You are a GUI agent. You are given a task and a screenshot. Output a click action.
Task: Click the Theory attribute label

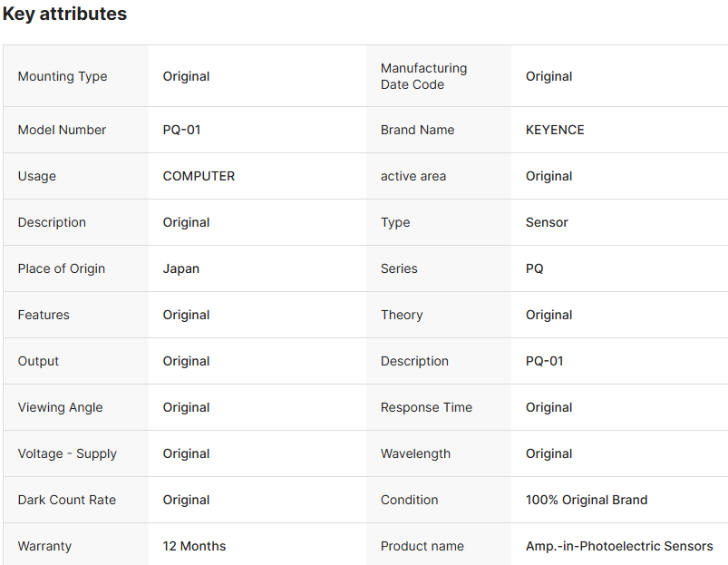click(402, 315)
